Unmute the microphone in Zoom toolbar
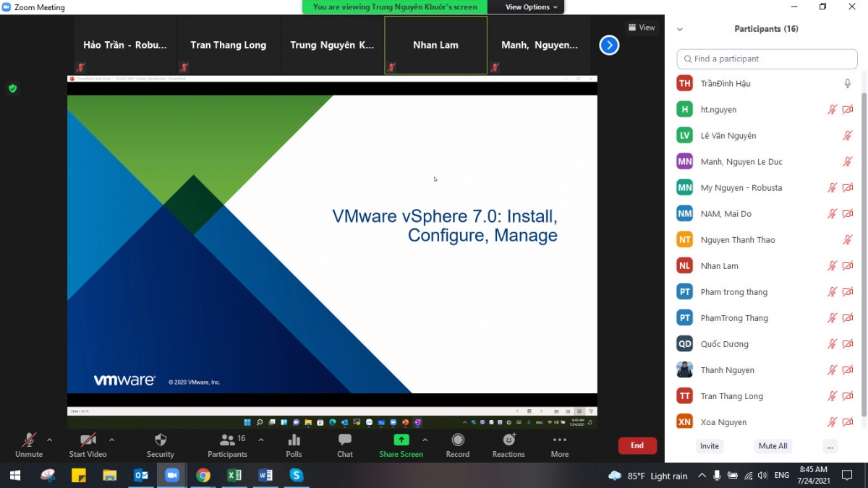Viewport: 868px width, 488px height. point(29,445)
